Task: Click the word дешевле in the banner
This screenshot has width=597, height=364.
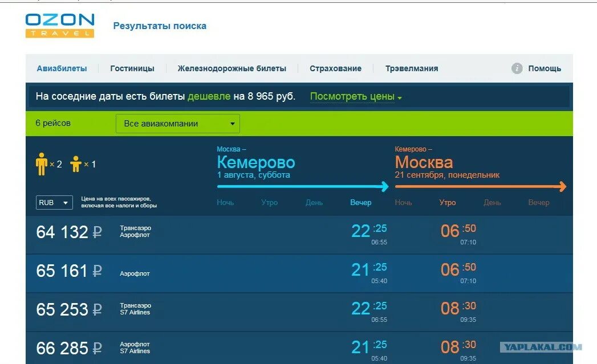Action: tap(209, 96)
